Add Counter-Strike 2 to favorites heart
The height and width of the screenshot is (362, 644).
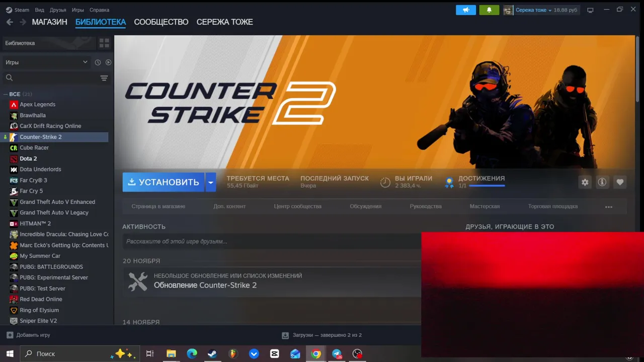pyautogui.click(x=620, y=183)
